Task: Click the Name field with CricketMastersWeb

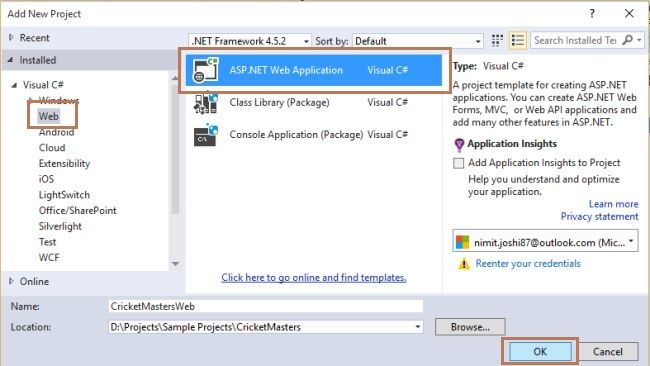Action: [266, 306]
